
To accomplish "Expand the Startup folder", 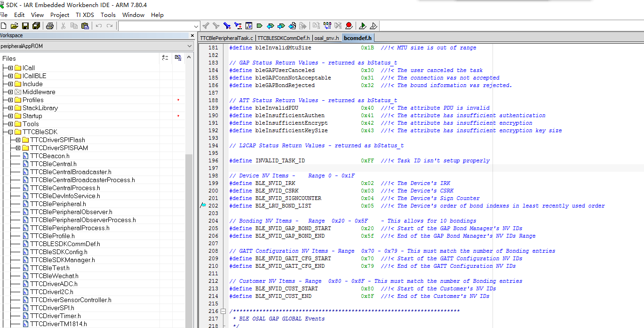I will 10,116.
